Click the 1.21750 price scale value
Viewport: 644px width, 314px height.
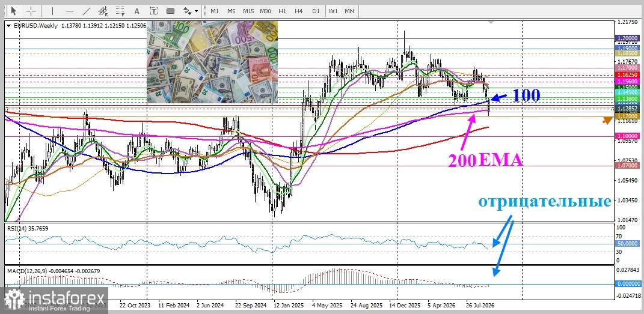627,22
